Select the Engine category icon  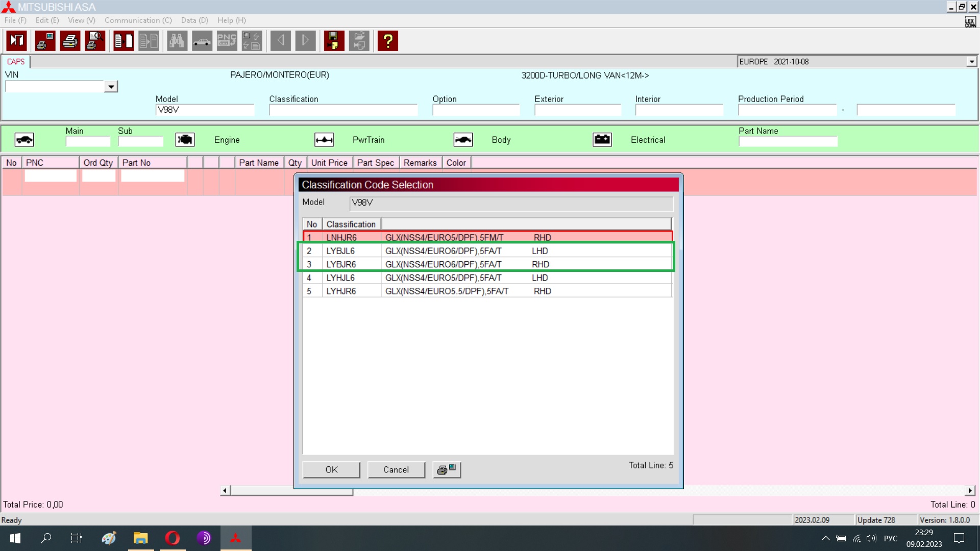coord(185,140)
